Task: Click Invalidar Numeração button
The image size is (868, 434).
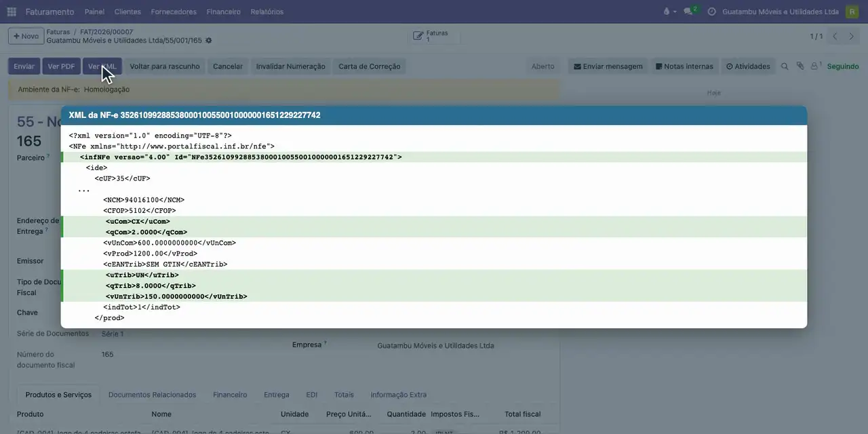Action: point(291,66)
